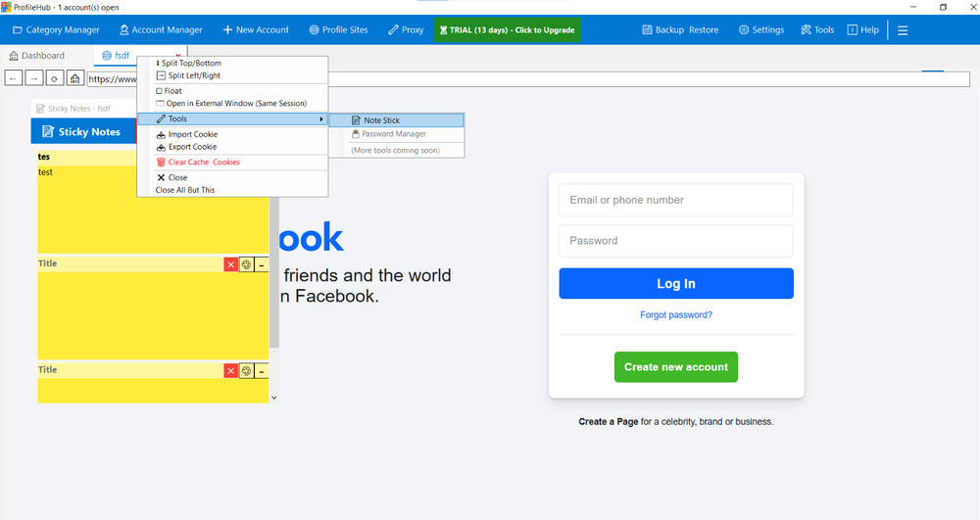The width and height of the screenshot is (980, 520).
Task: Select Import Cookie
Action: point(232,134)
